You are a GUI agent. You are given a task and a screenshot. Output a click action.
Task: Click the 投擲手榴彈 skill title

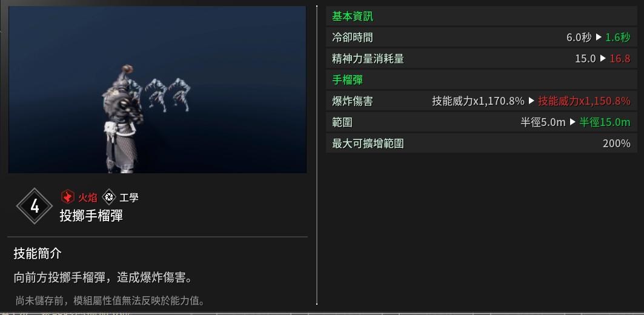[x=91, y=215]
